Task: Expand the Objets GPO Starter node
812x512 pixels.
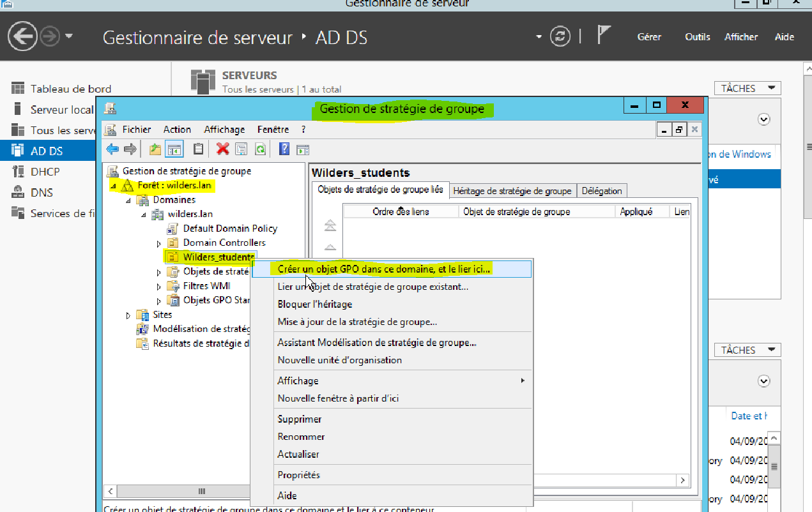Action: (x=158, y=299)
